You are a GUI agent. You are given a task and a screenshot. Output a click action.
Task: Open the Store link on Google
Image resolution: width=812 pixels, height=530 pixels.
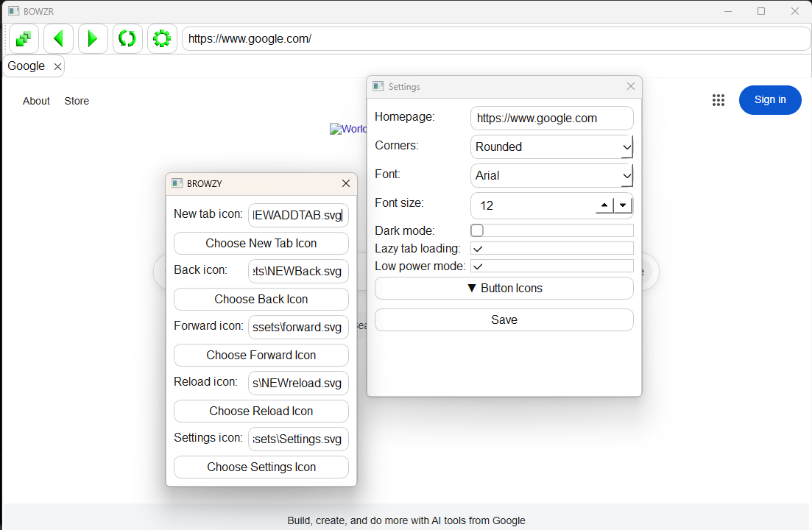[77, 101]
